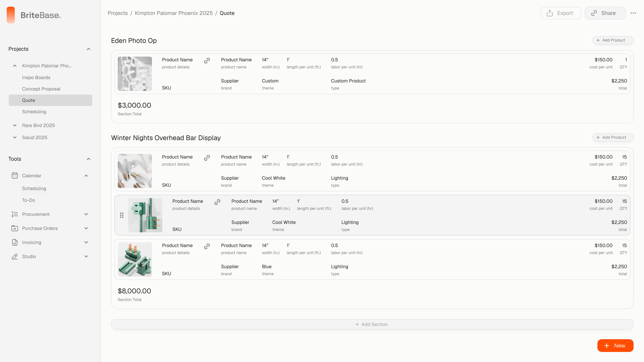Click link icon on blue-themed product row
The width and height of the screenshot is (644, 362).
207,246
